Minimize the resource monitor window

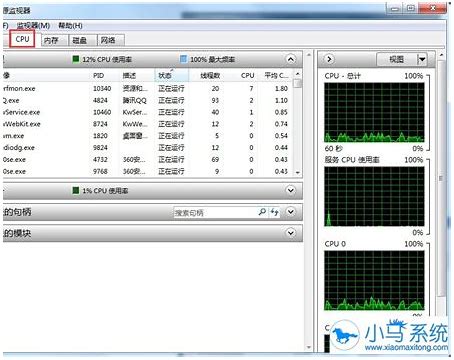tap(395, 9)
